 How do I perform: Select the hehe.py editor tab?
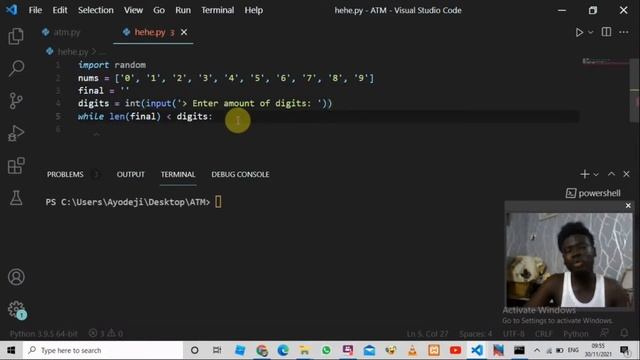[x=149, y=32]
